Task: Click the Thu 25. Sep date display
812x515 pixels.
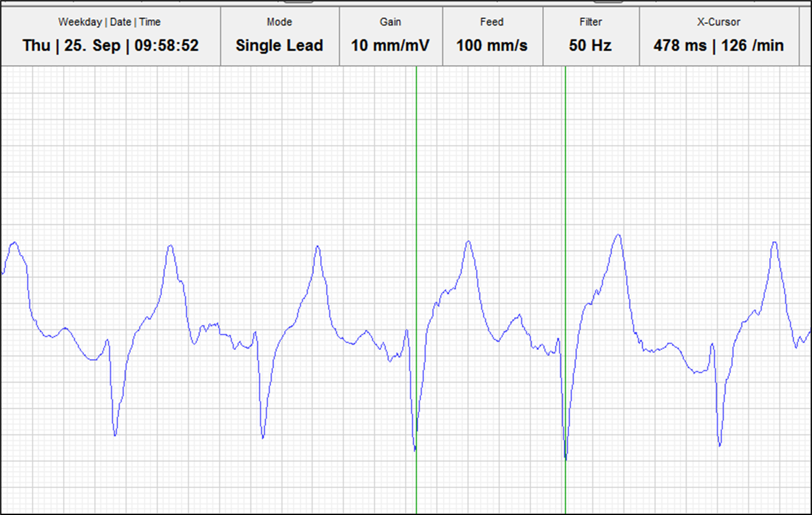Action: click(111, 46)
